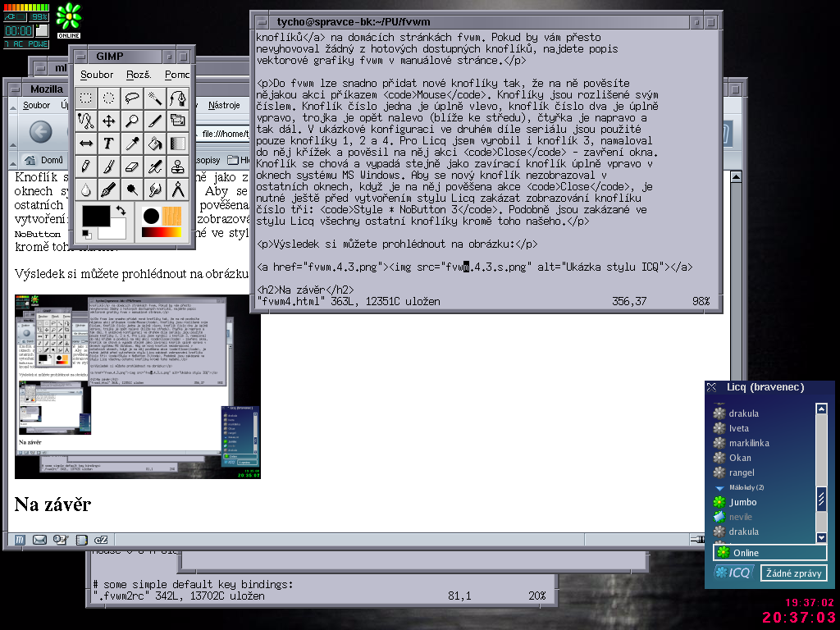The height and width of the screenshot is (630, 840).
Task: Choose the Eraser tool in GIMP
Action: click(132, 167)
